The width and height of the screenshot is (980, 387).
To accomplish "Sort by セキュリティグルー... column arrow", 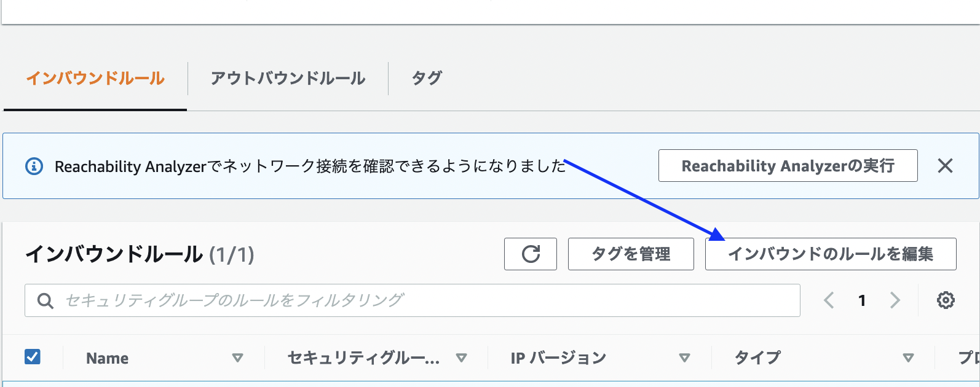I will click(461, 358).
